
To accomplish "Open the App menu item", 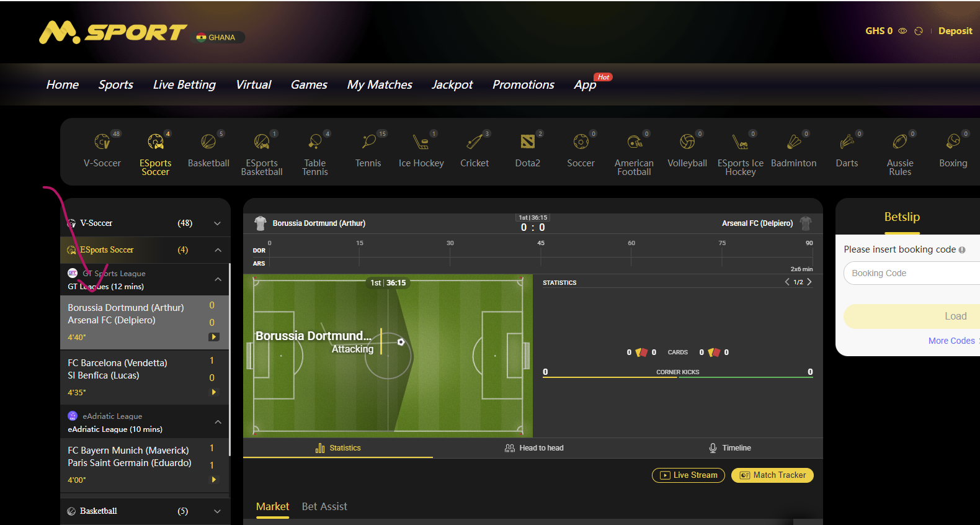I will (x=585, y=85).
